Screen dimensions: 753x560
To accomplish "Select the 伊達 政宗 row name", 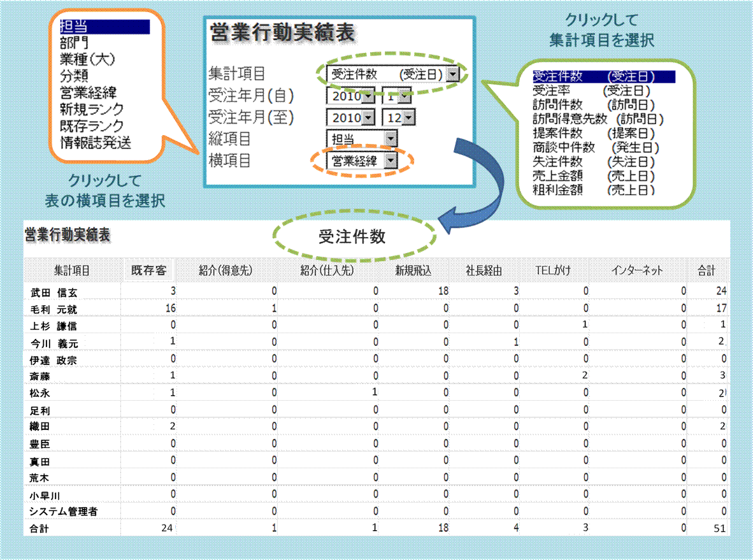I will [x=54, y=360].
